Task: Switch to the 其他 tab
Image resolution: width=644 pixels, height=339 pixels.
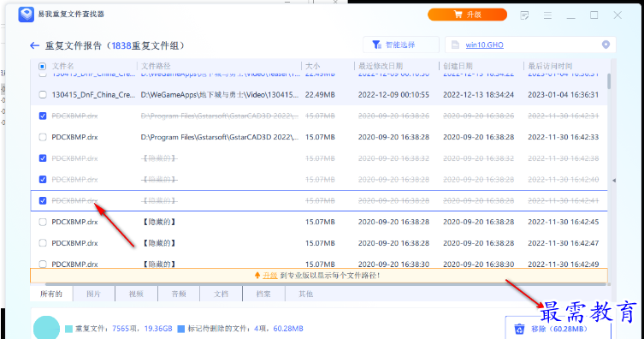Action: click(x=306, y=294)
